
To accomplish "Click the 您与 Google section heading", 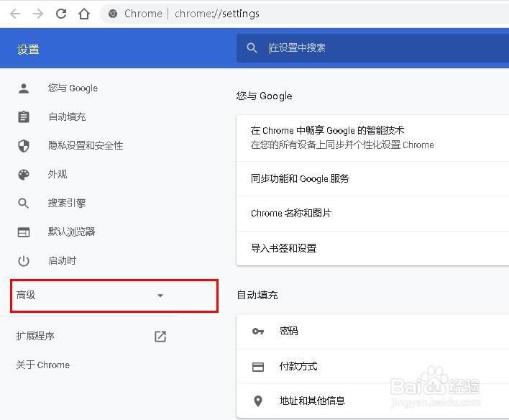I will click(x=265, y=96).
